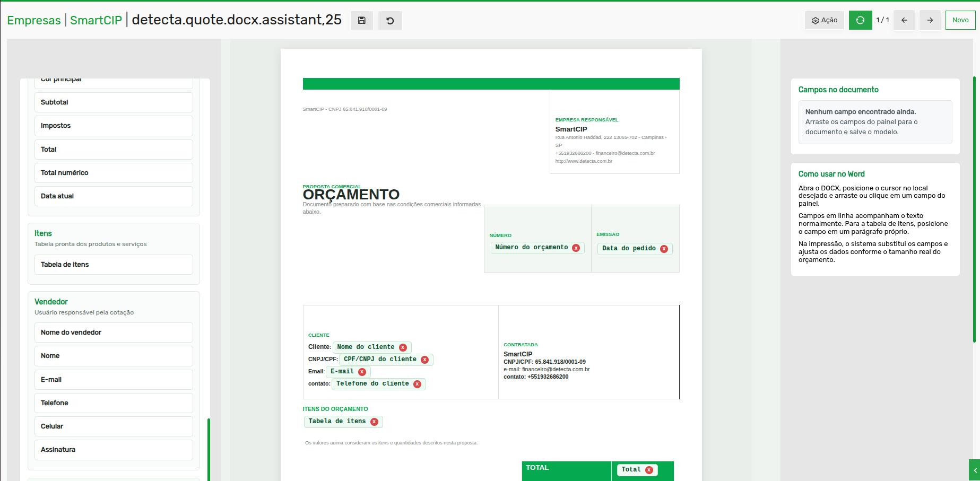This screenshot has height=481, width=980.
Task: Click the EMPRESA RESPONSÁVEL label
Action: click(x=587, y=120)
